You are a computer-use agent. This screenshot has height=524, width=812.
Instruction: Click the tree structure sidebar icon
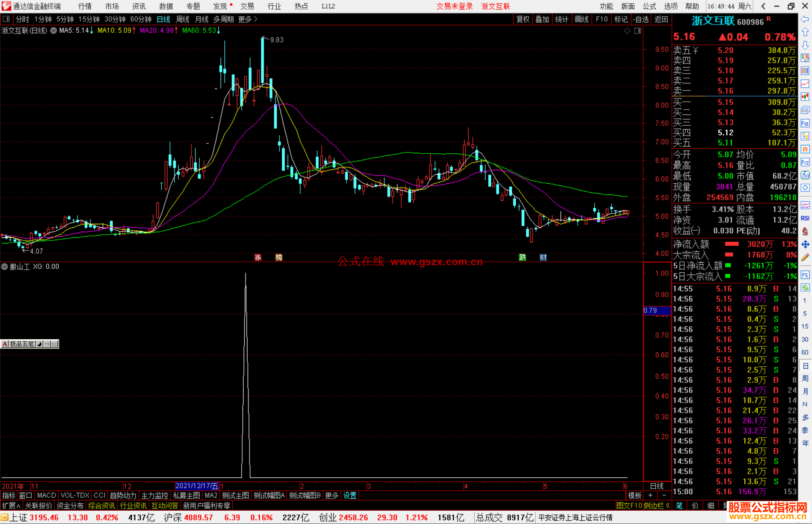click(805, 136)
